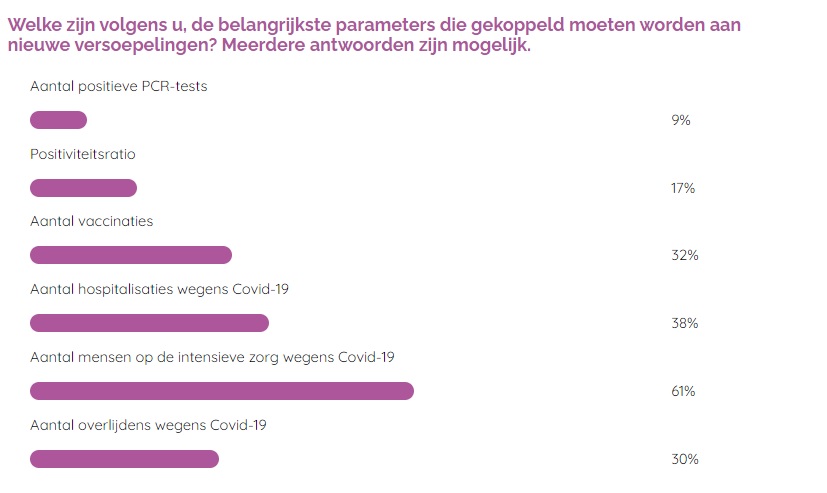Click the Aantal vaccinaties progress bar
This screenshot has height=493, width=827.
[131, 255]
